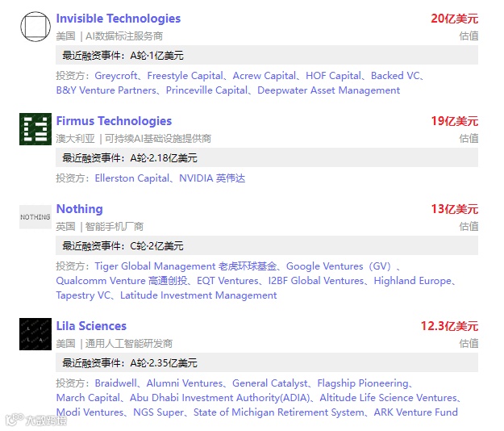Open investor Ellerston Capital

click(x=132, y=178)
